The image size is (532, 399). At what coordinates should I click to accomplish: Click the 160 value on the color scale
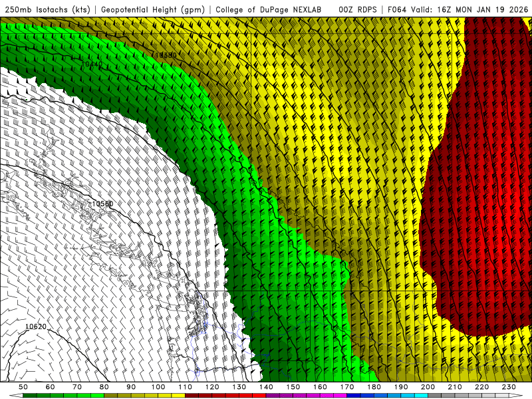click(320, 387)
